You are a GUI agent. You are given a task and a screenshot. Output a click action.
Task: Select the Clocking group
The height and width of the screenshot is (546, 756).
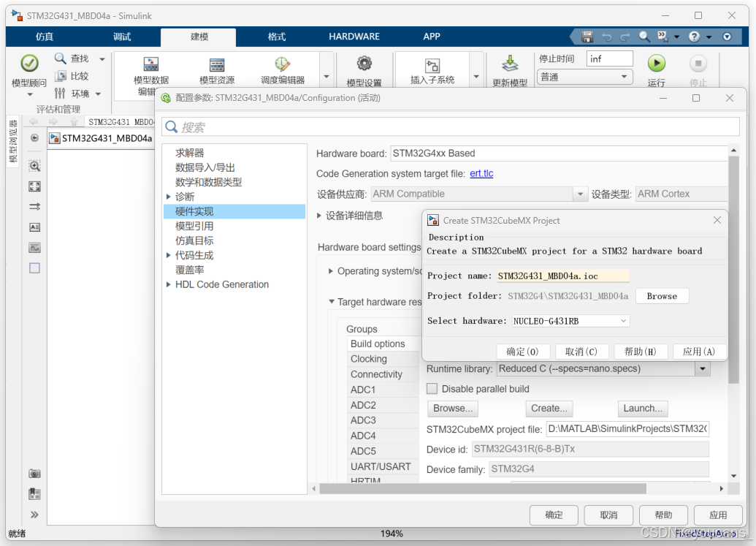pos(383,359)
